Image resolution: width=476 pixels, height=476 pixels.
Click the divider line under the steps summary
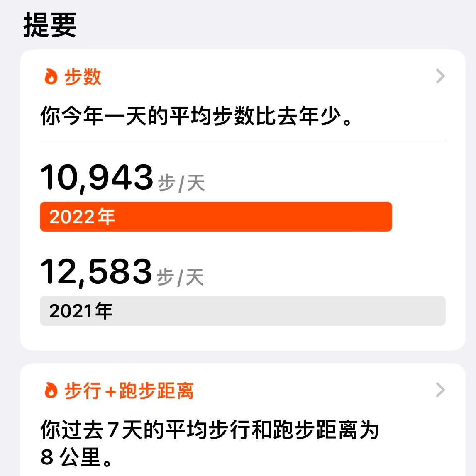tap(243, 141)
